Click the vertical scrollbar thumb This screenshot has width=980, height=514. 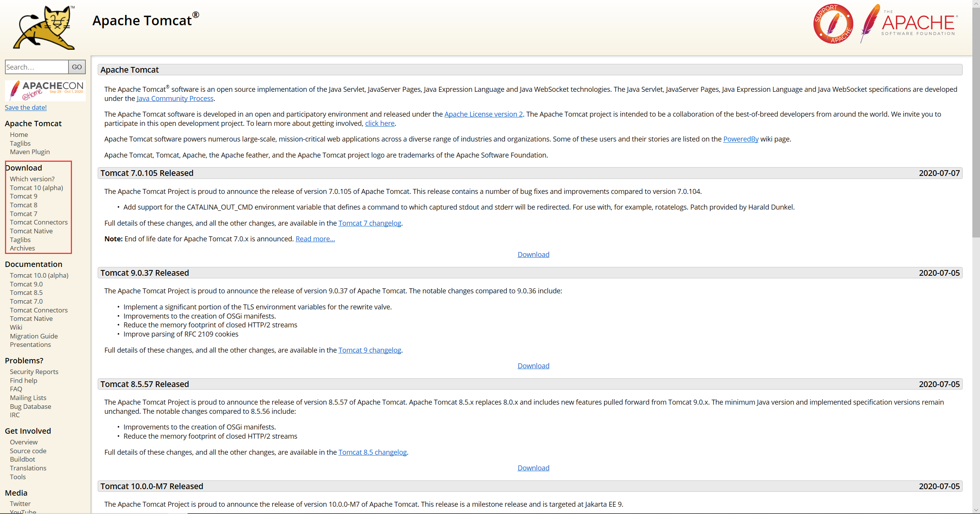point(976,122)
